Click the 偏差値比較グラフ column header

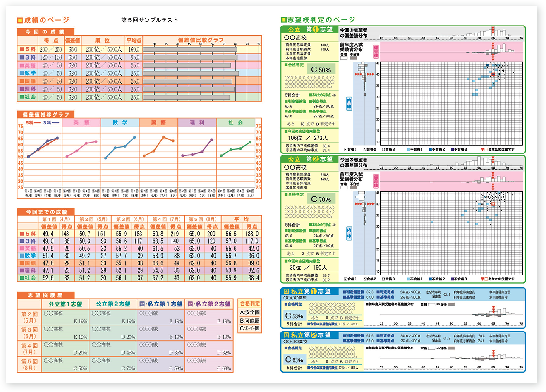[202, 40]
